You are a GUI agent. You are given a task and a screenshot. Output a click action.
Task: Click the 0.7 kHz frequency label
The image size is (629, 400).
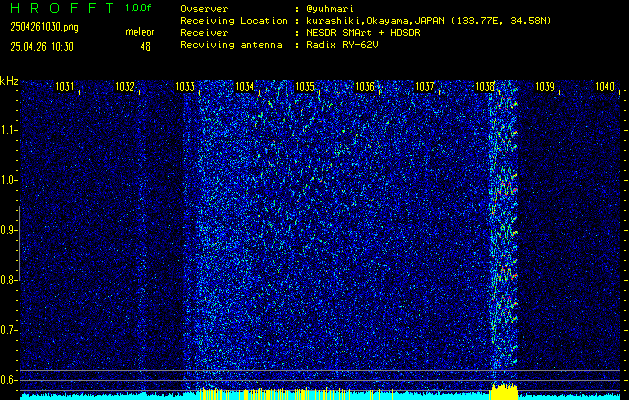(7, 330)
